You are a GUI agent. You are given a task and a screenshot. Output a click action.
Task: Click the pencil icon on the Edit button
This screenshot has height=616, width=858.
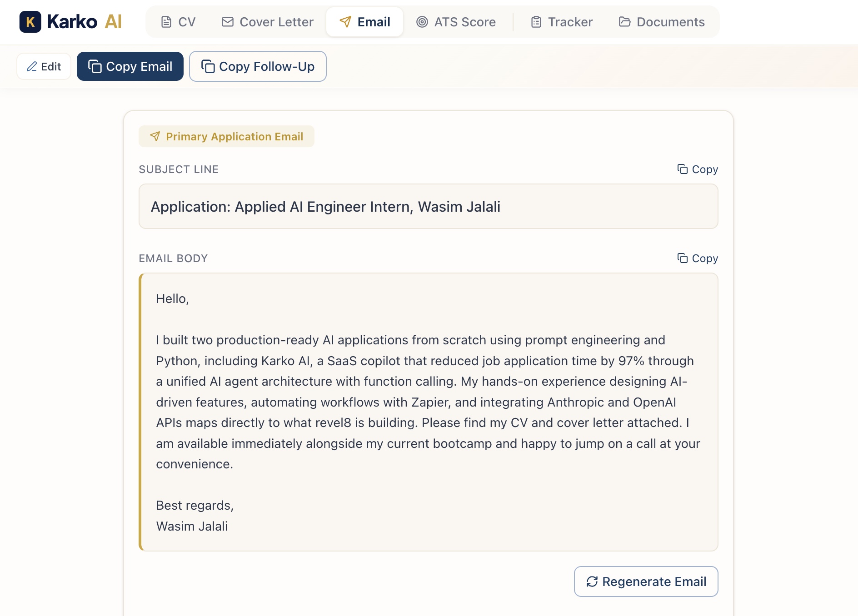click(31, 66)
